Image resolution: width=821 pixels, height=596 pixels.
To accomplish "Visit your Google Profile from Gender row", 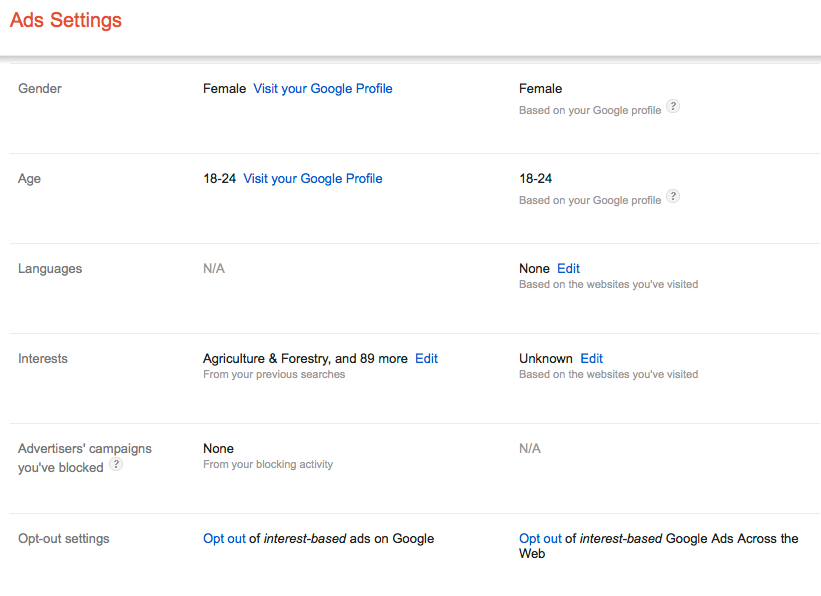I will [x=322, y=89].
